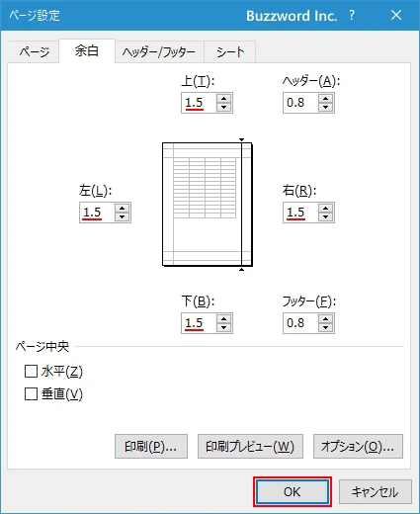Decrease the 上 margin with down arrow

tap(224, 107)
